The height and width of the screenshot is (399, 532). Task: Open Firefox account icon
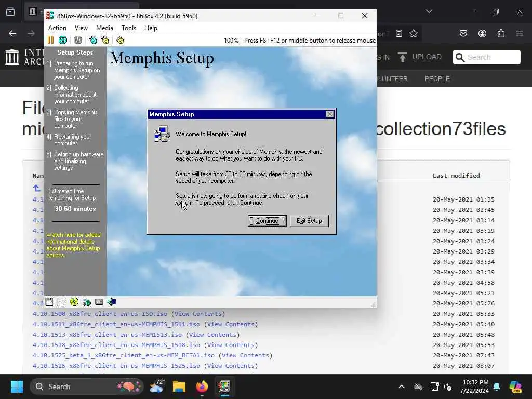point(482,33)
